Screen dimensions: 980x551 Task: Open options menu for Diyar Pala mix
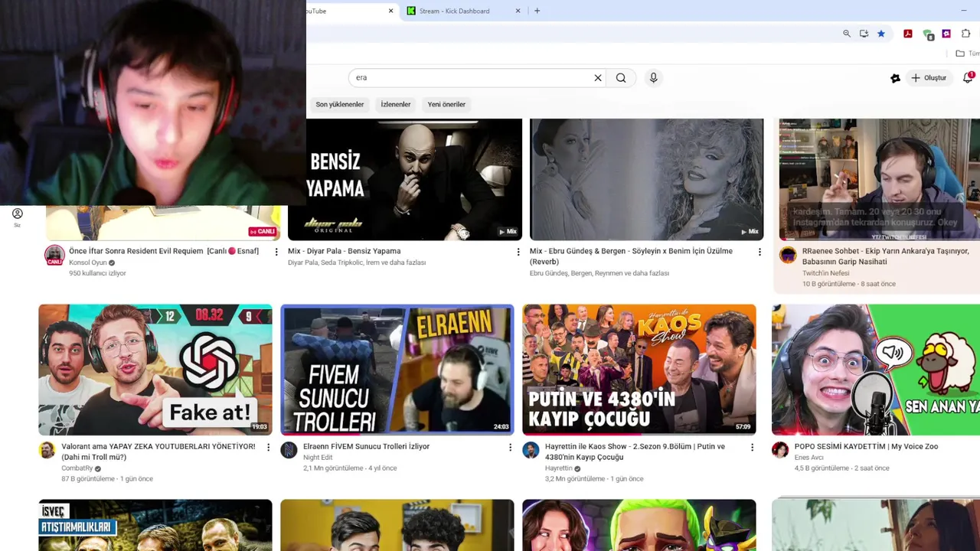[x=518, y=252]
